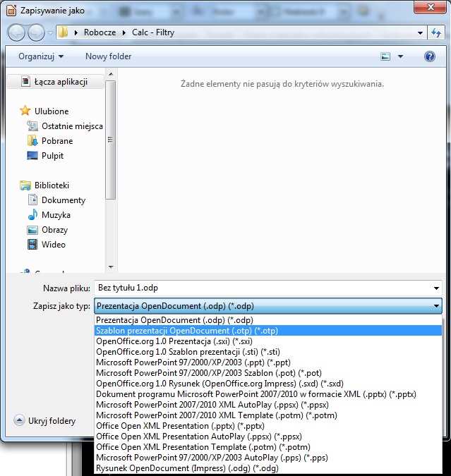Collapse the Zapisz jako typ combo box

[x=268, y=305]
